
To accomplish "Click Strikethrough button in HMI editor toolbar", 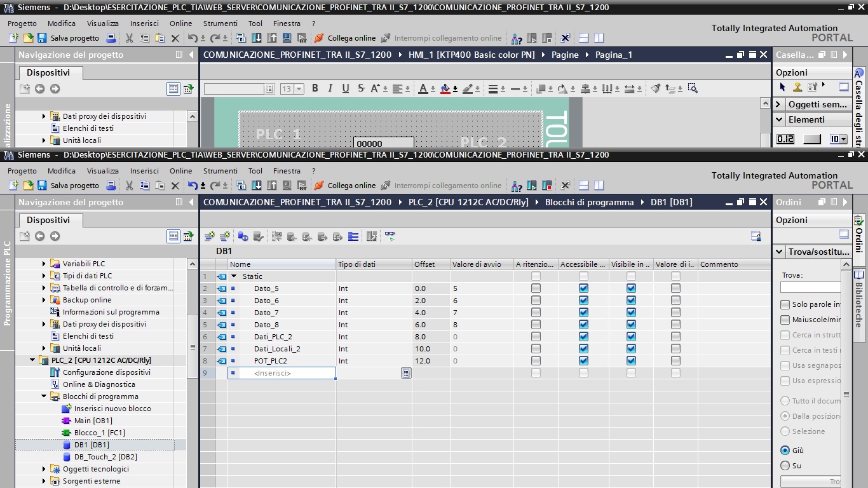I will tap(361, 88).
